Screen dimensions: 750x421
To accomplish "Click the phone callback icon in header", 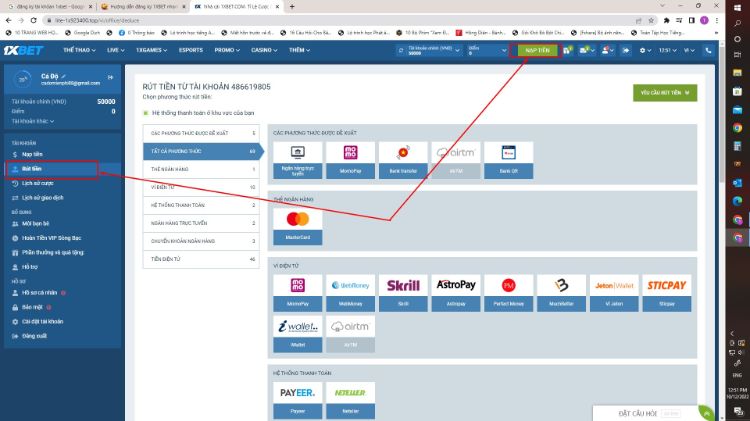I will pyautogui.click(x=708, y=50).
